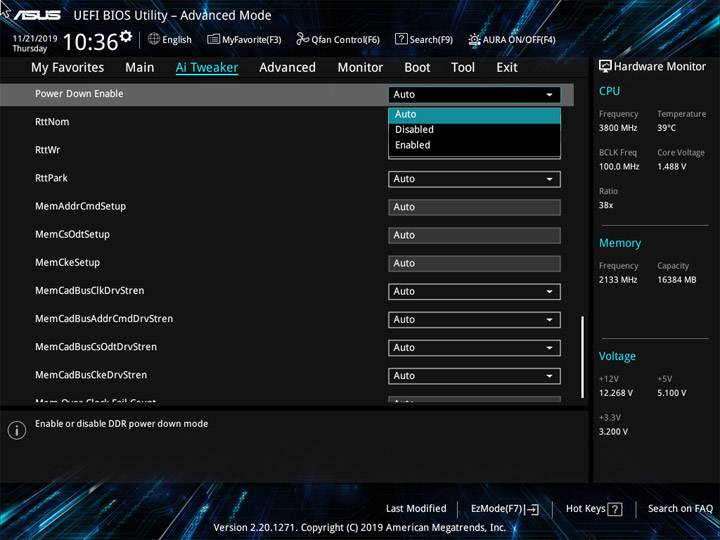Open the Advanced tab
The height and width of the screenshot is (540, 720).
coord(287,68)
